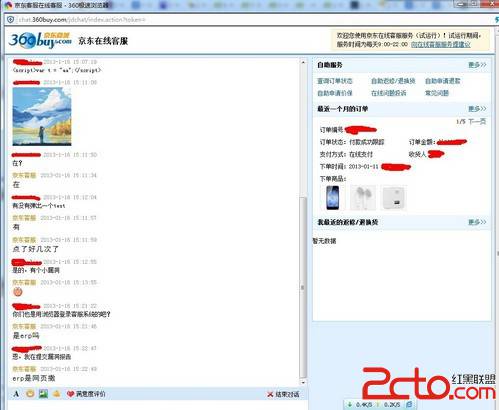Click the send-image picture icon
The width and height of the screenshot is (499, 410).
[43, 394]
